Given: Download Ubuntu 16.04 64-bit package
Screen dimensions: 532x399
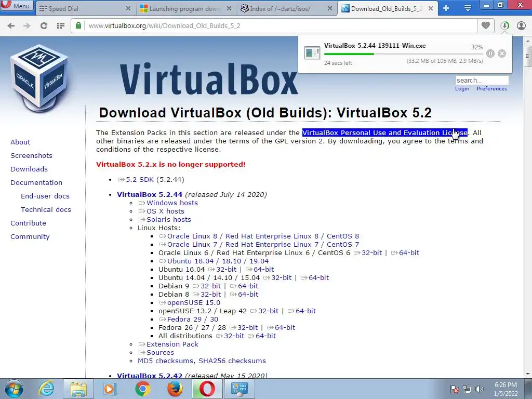Looking at the screenshot, I should tap(260, 270).
